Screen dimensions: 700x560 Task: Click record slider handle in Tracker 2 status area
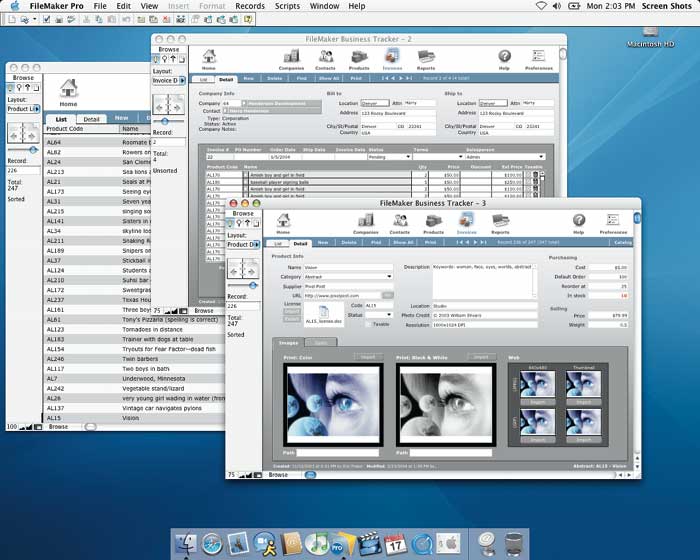tap(165, 121)
